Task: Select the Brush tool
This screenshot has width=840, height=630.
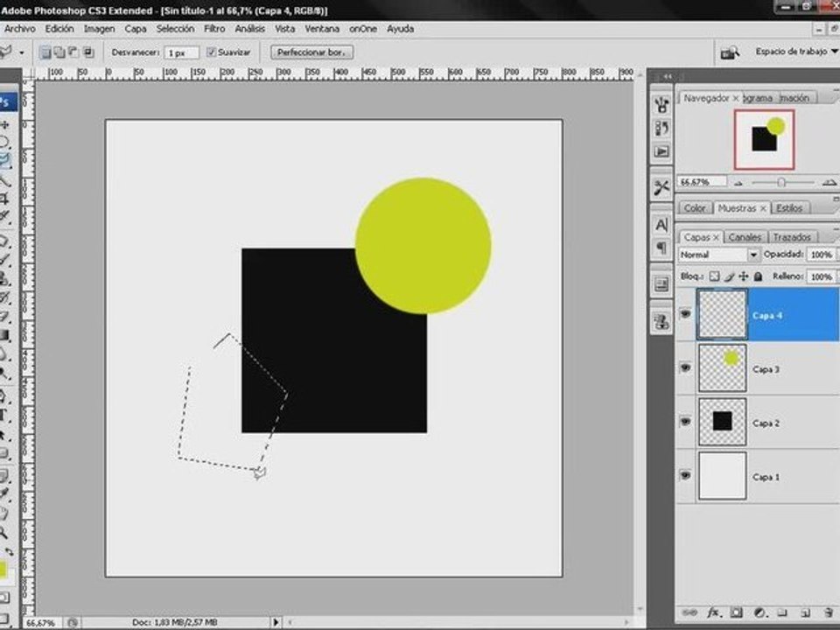Action: 4,259
